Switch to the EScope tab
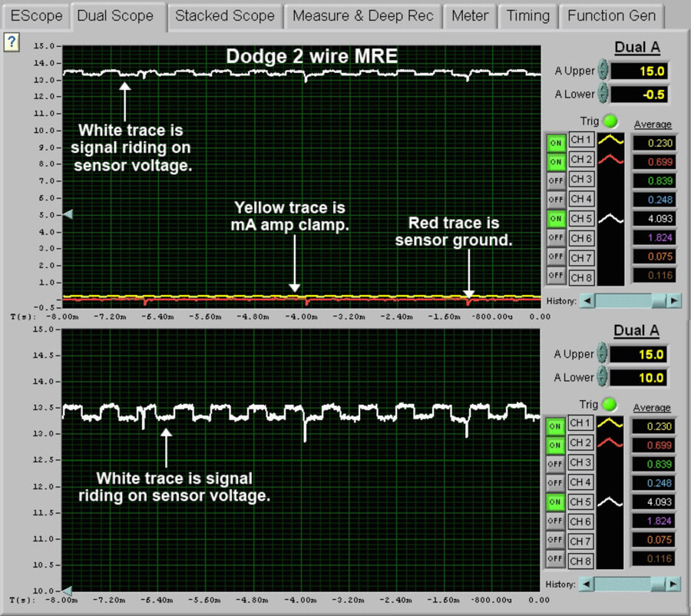This screenshot has height=616, width=691. click(x=36, y=16)
